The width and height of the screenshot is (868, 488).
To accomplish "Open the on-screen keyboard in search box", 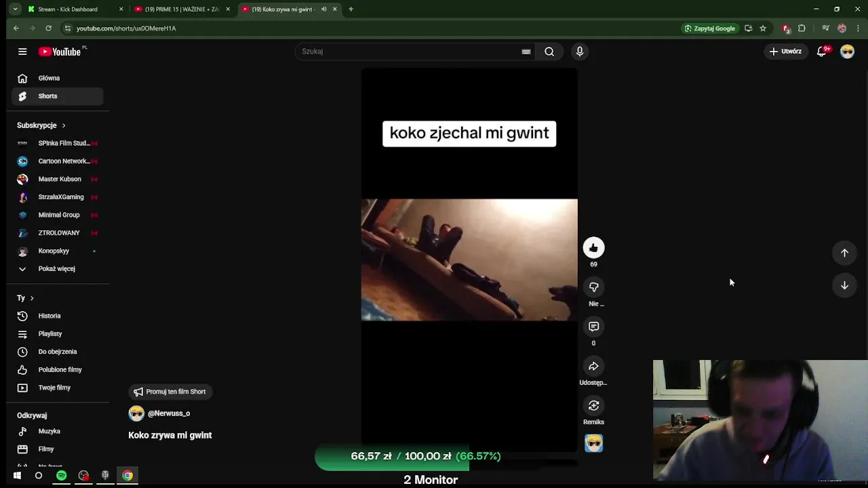I will coord(526,52).
